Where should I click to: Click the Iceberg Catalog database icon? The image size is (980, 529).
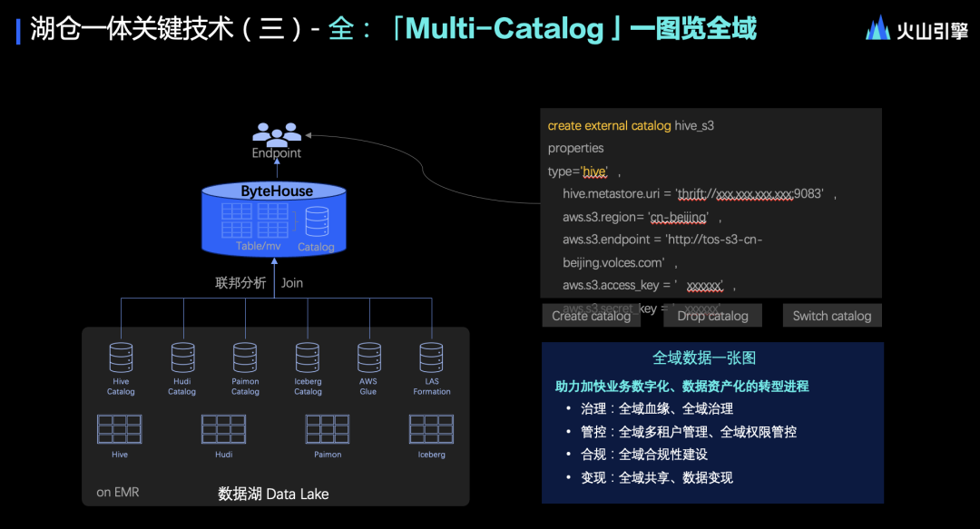coord(308,358)
